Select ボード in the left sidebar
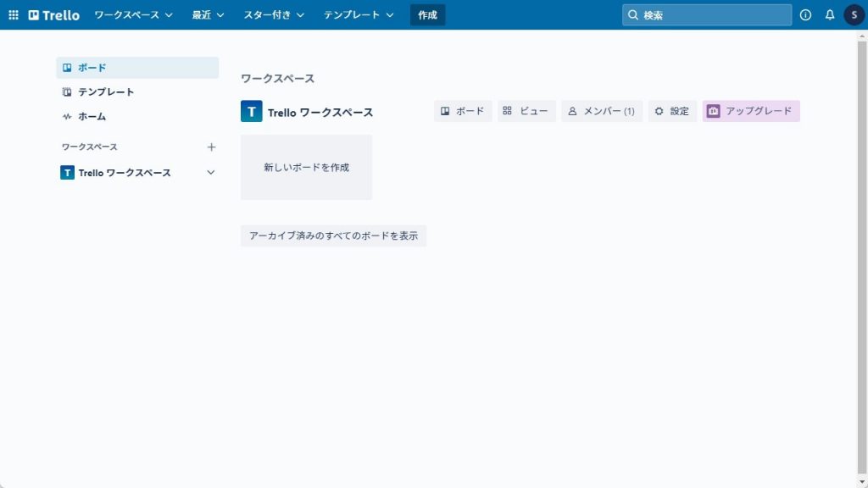 coord(137,68)
